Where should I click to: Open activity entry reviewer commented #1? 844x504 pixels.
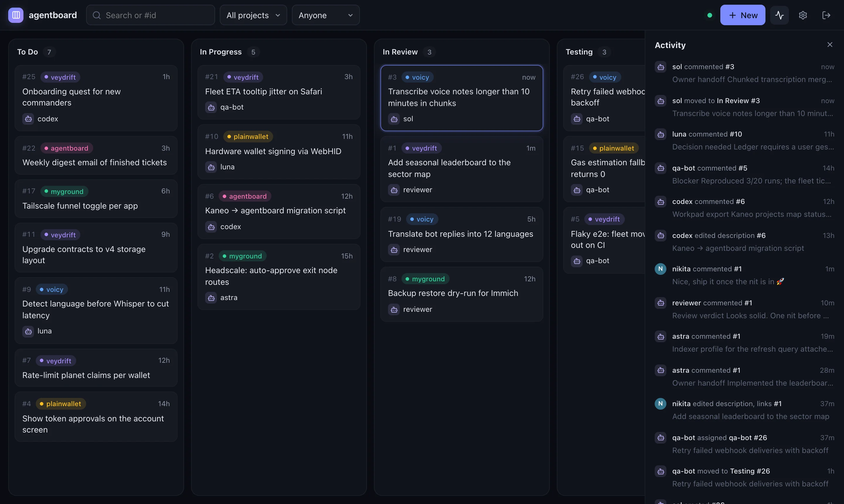[x=744, y=309]
